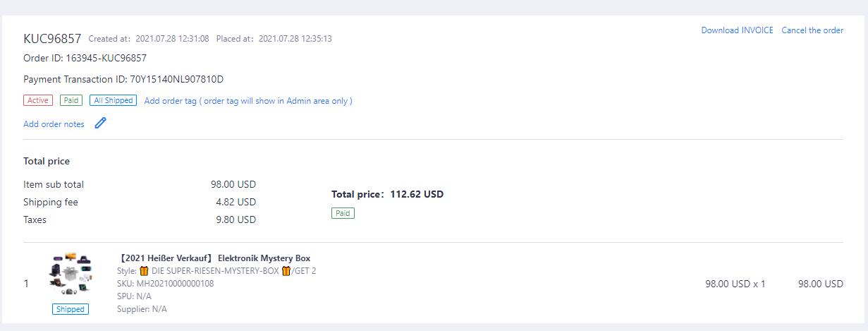Cancel the order via top-right link
Screen dimensions: 868x331
pos(812,30)
